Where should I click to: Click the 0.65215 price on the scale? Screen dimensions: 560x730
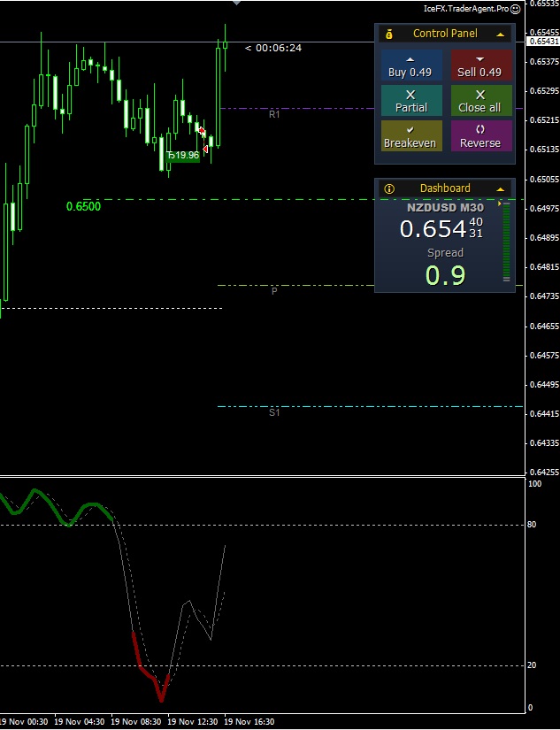tap(545, 120)
